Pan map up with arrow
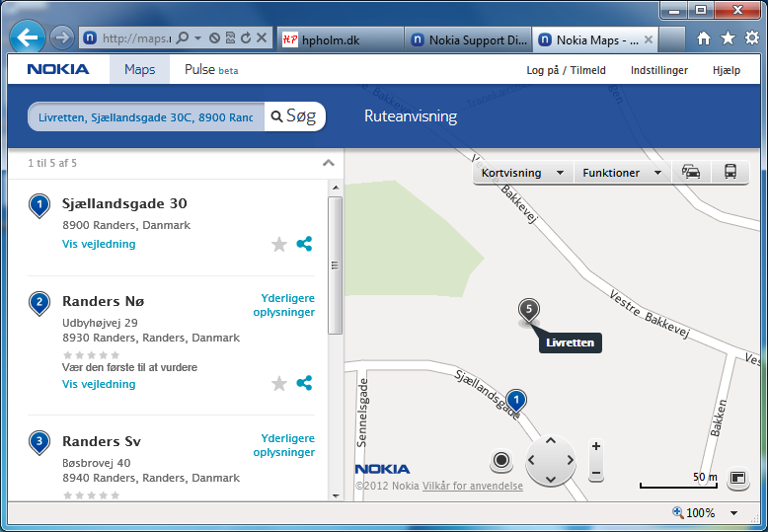768x532 pixels. pos(551,441)
